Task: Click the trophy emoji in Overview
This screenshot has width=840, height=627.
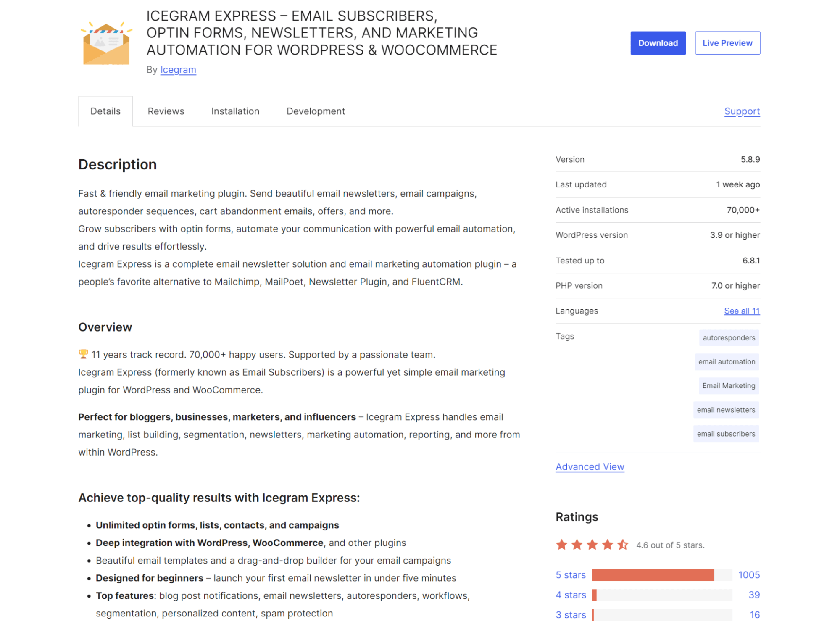Action: click(83, 354)
